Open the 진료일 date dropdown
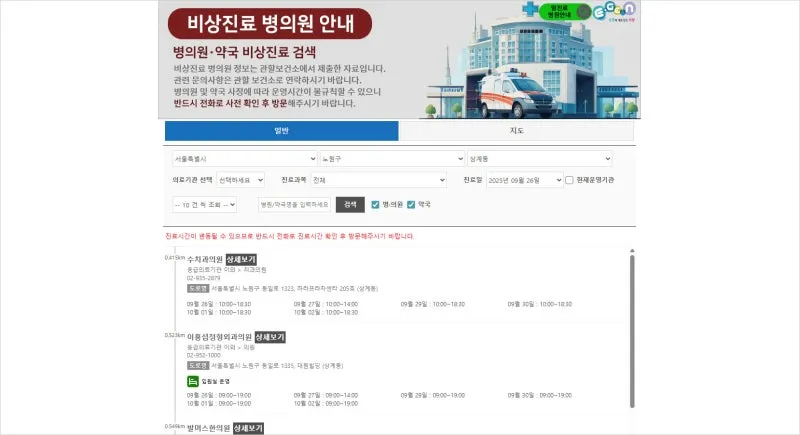The width and height of the screenshot is (800, 435). tap(523, 181)
